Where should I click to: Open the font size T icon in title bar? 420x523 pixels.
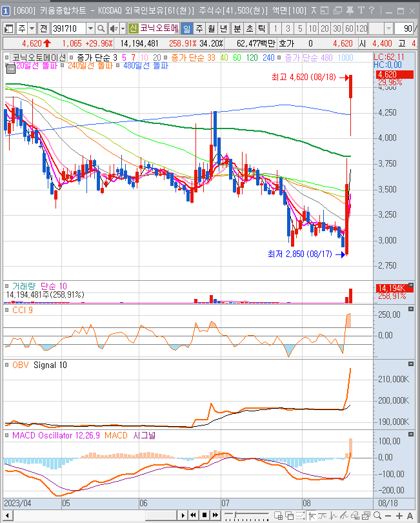[x=361, y=11]
